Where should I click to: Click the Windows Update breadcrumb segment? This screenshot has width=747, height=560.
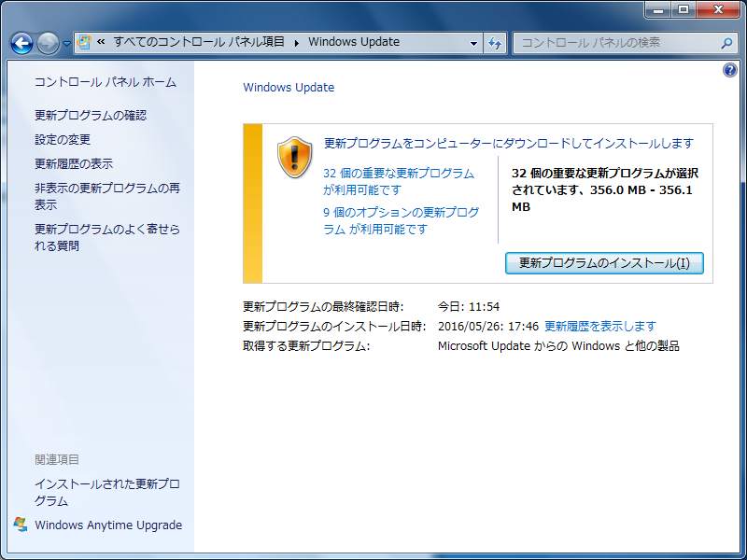[354, 42]
